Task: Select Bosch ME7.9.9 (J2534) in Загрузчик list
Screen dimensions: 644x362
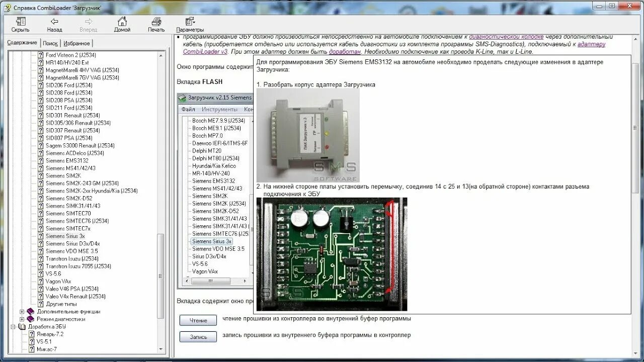Action: (x=218, y=121)
